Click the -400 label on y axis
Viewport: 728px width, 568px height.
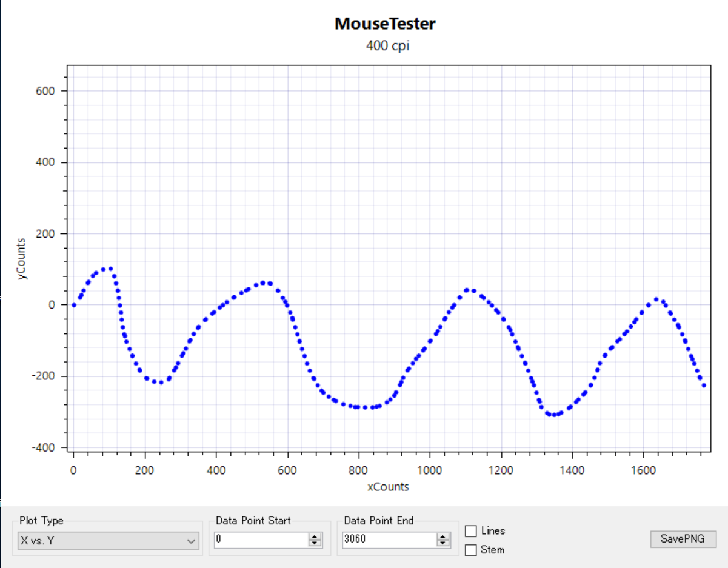point(45,447)
